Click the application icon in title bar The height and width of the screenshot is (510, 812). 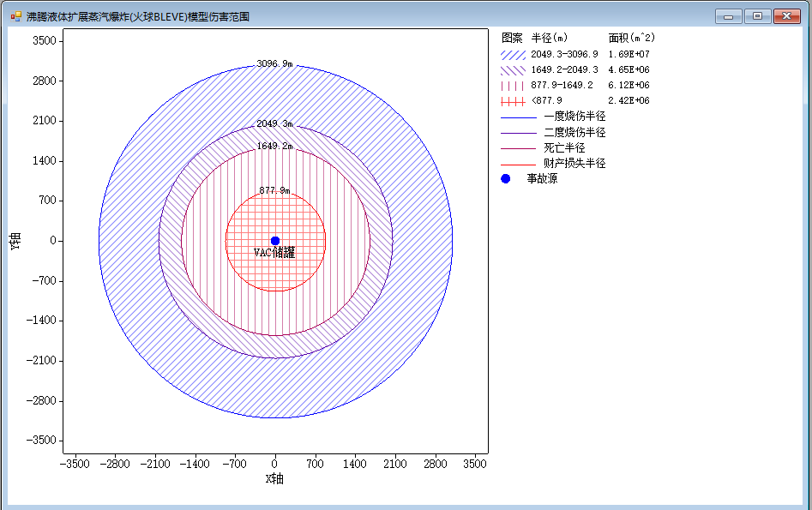tap(16, 16)
